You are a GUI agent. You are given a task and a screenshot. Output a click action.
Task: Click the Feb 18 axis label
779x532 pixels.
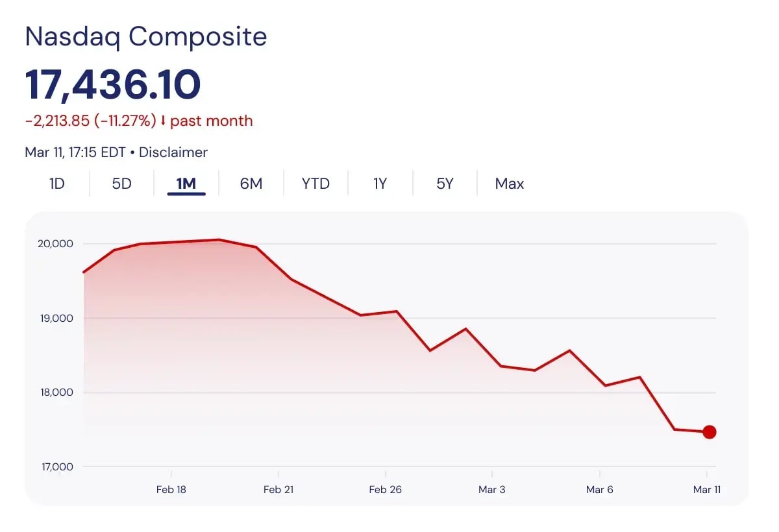pos(171,490)
